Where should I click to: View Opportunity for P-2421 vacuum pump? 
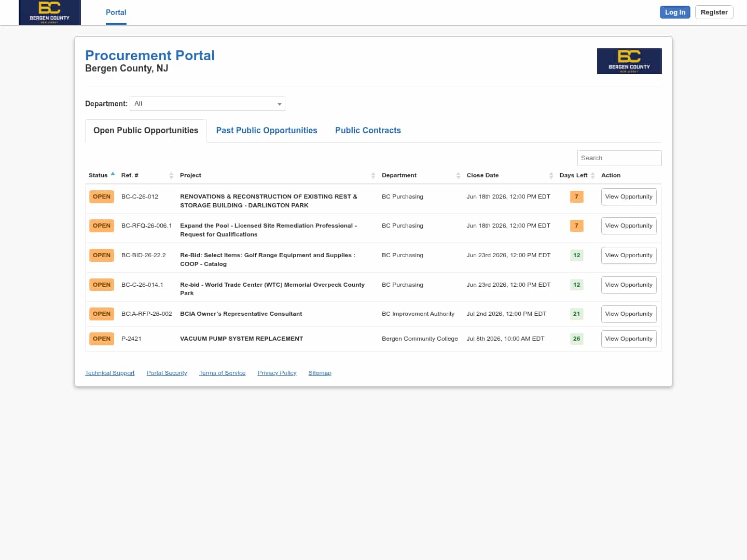click(x=629, y=339)
